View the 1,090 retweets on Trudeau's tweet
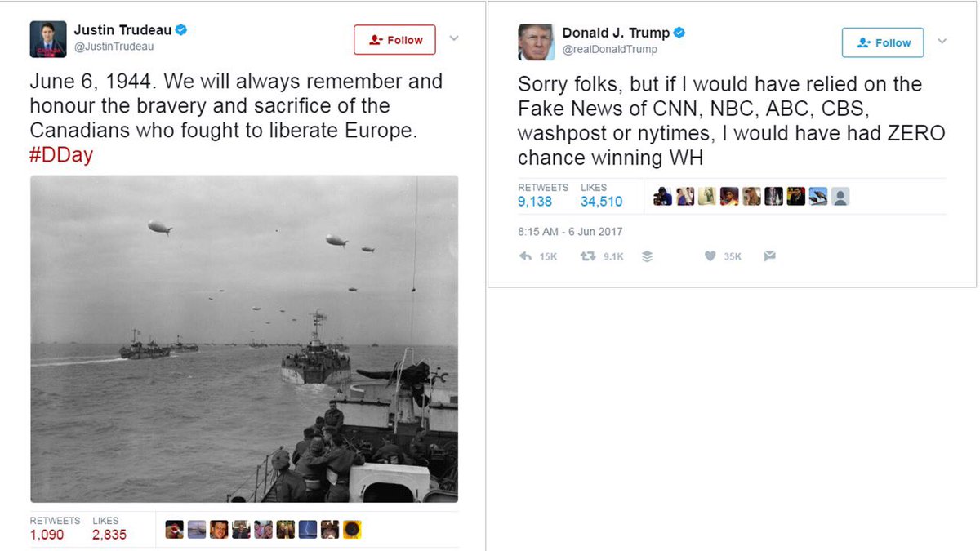The image size is (980, 551). point(47,535)
